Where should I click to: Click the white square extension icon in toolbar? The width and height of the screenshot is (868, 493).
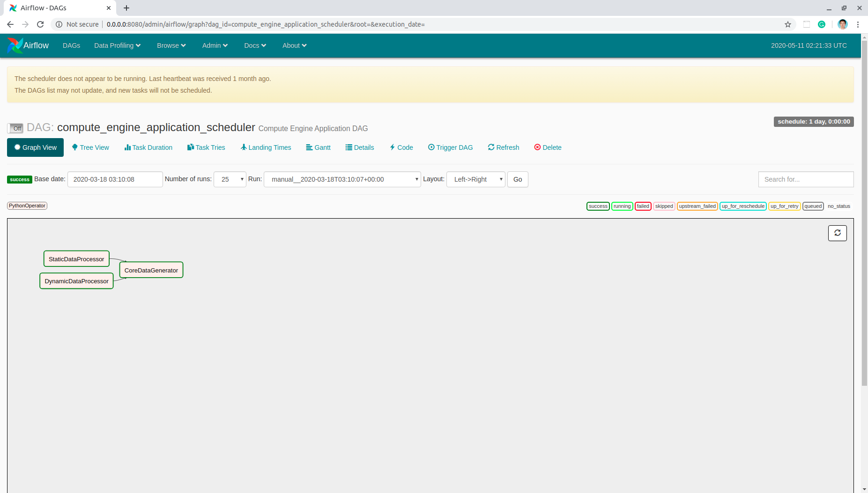pyautogui.click(x=807, y=24)
